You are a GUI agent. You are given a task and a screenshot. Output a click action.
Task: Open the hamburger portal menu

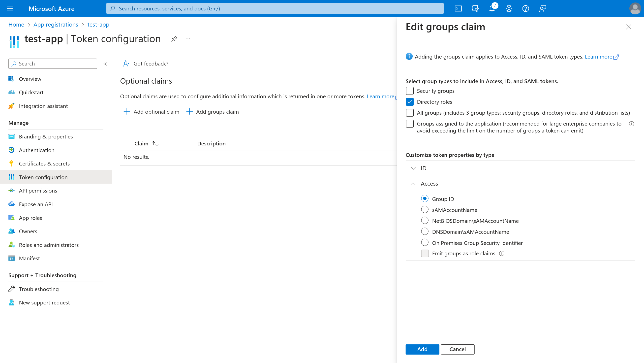(10, 8)
